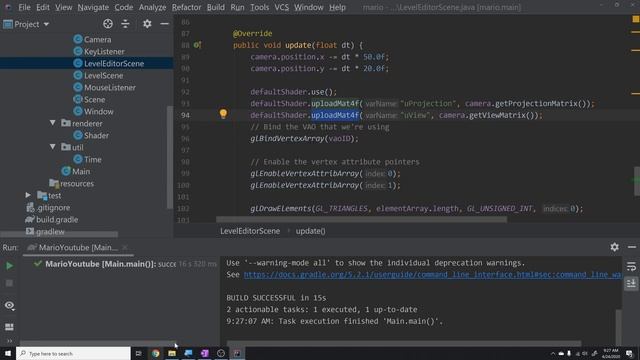This screenshot has width=640, height=360.
Task: Open the Navigate menu
Action: pos(93,7)
